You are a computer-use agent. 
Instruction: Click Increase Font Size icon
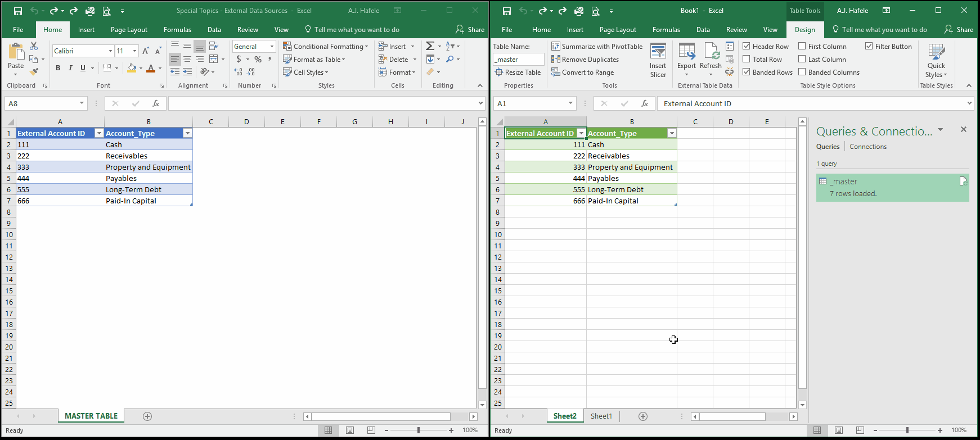(x=146, y=51)
